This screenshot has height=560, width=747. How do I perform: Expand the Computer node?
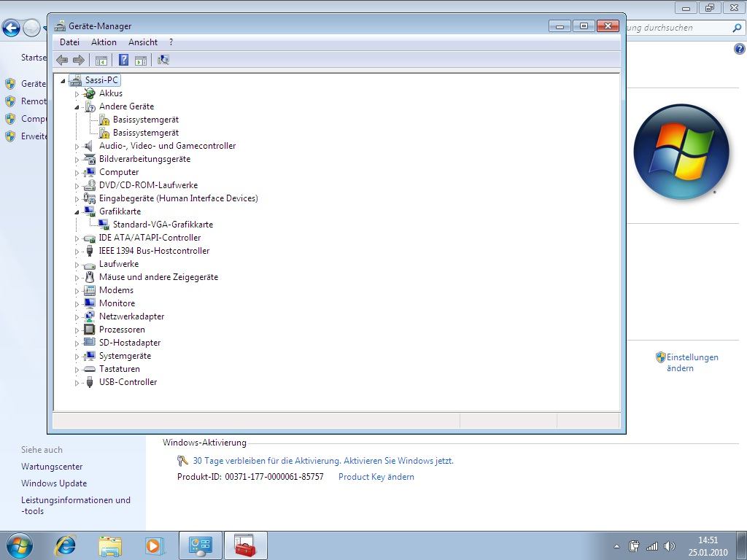pos(77,173)
